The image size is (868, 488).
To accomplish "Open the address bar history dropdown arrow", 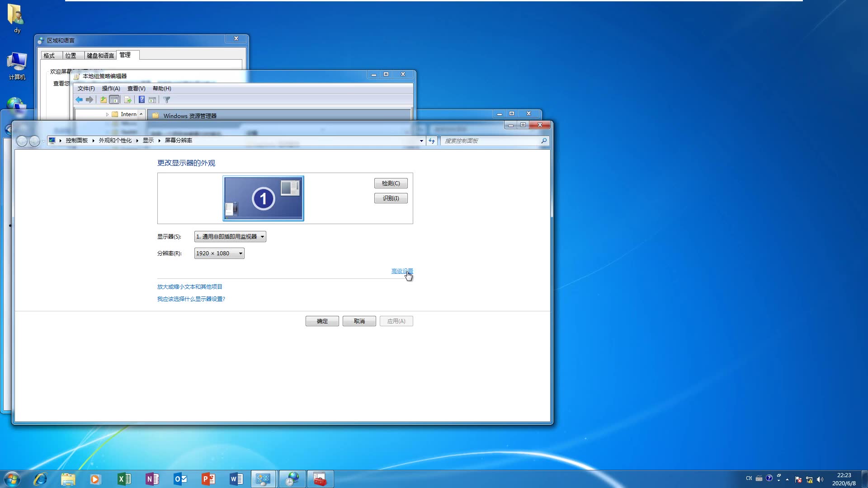I will pos(421,141).
